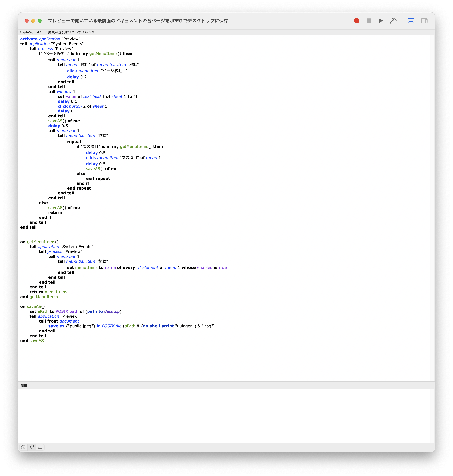
Task: Click the Stop script button
Action: click(x=369, y=21)
